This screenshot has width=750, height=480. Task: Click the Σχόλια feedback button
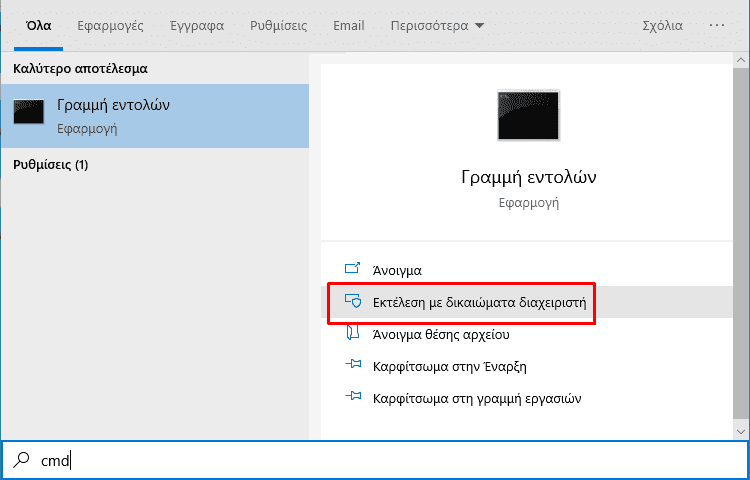click(662, 25)
